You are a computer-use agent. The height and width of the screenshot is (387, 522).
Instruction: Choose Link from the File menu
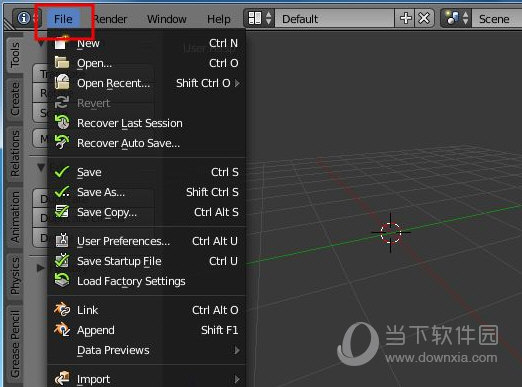click(147, 310)
